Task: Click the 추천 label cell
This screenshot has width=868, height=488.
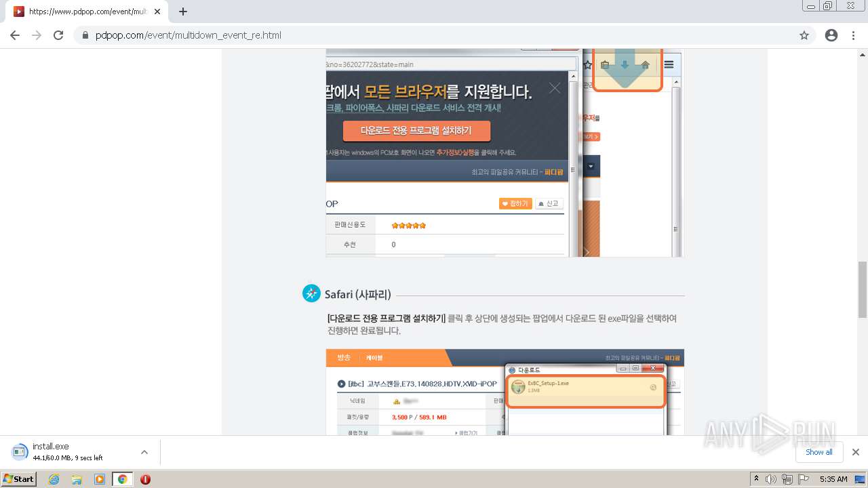Action: tap(350, 245)
